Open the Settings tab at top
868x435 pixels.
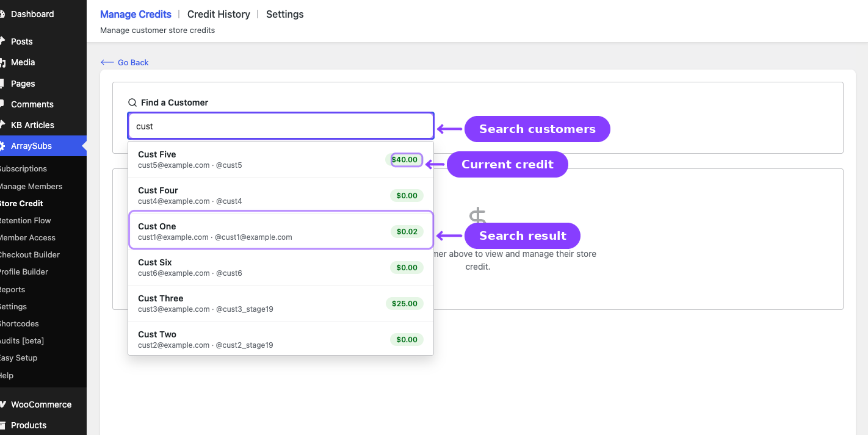[x=284, y=14]
